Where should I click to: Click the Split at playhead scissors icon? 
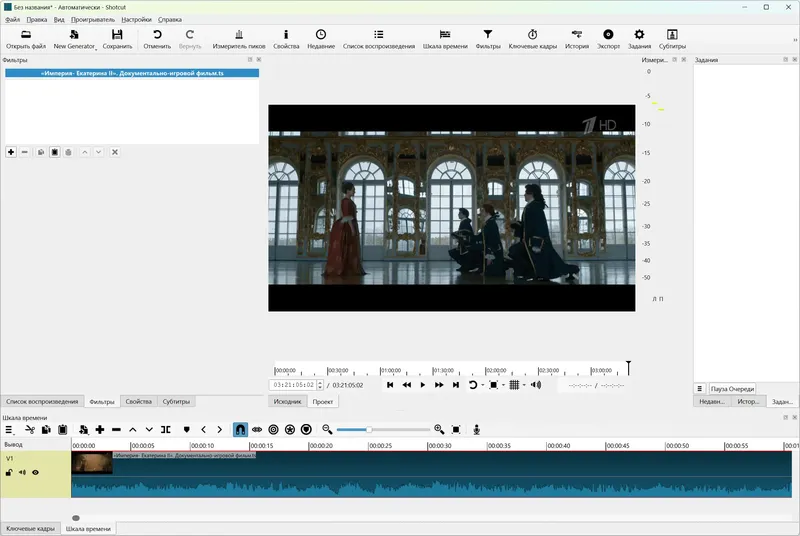[30, 429]
